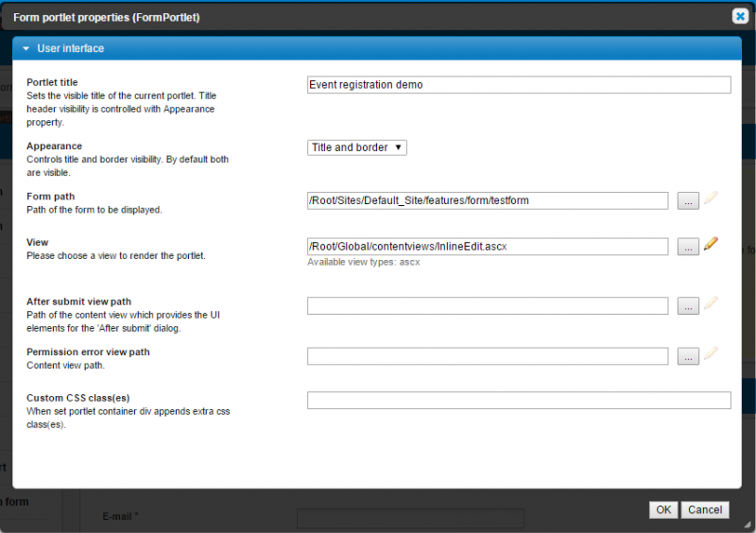The image size is (756, 533).
Task: Click the 'After submit view path' label
Action: tap(78, 301)
